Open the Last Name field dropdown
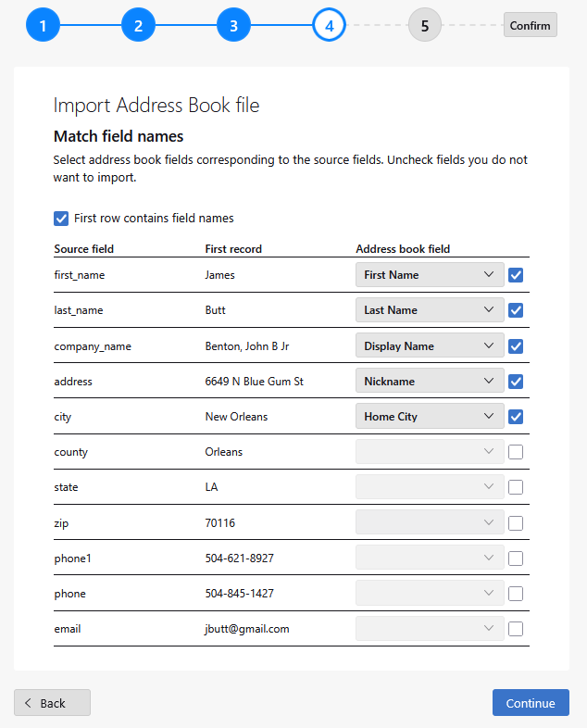The image size is (587, 728). click(430, 310)
